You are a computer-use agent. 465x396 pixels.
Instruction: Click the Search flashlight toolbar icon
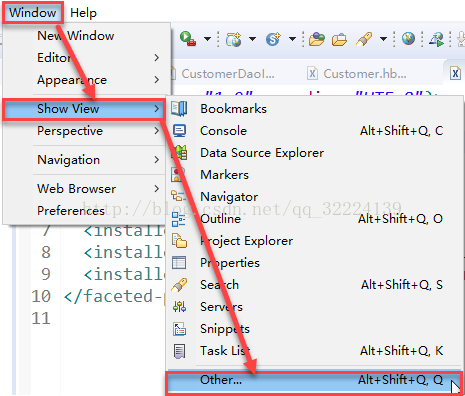click(x=364, y=39)
